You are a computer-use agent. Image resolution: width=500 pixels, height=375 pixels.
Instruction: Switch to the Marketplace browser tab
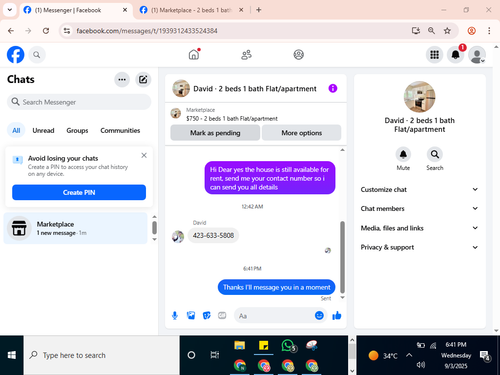[192, 10]
